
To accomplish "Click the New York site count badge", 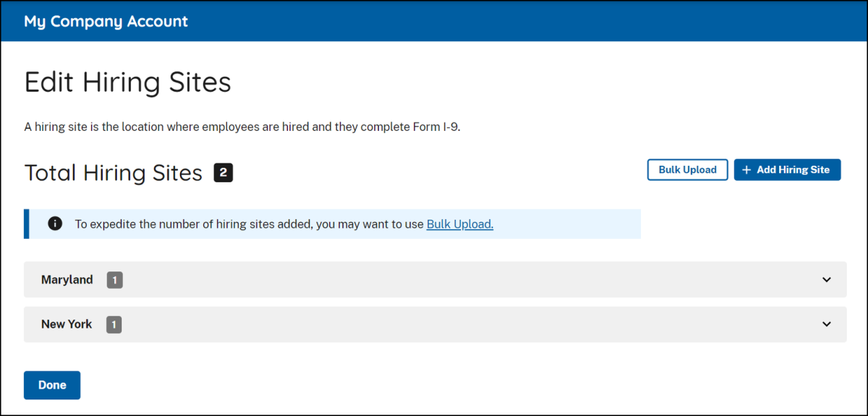I will point(114,324).
